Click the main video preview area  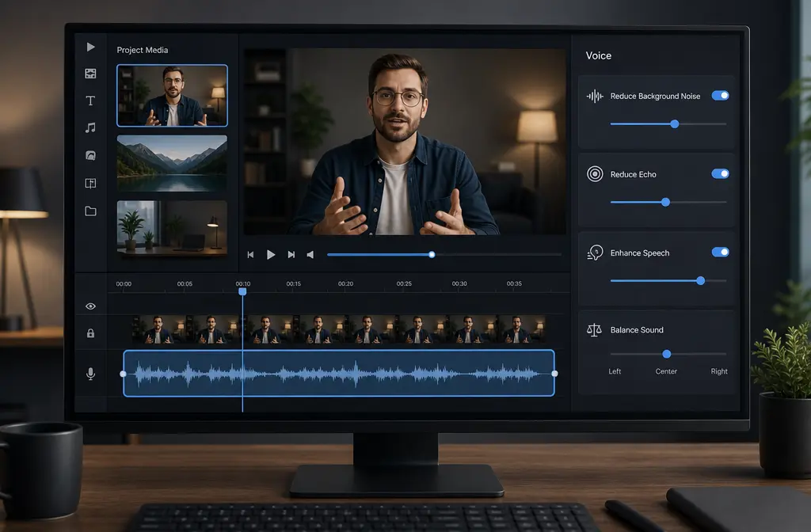pos(405,142)
